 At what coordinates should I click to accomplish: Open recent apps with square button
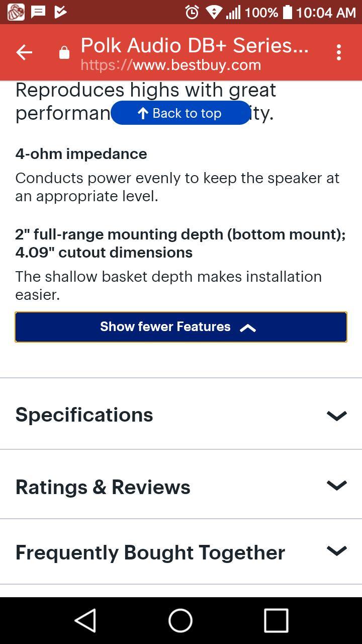(276, 620)
